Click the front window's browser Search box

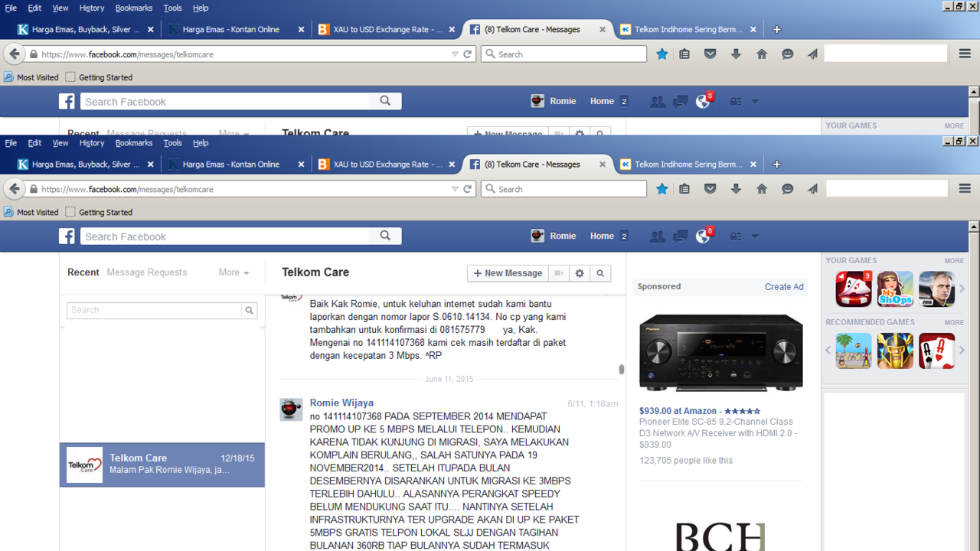pyautogui.click(x=563, y=189)
